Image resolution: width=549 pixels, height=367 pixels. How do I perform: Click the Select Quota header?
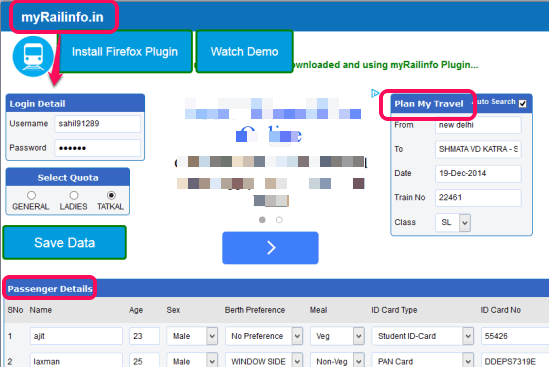[x=68, y=178]
